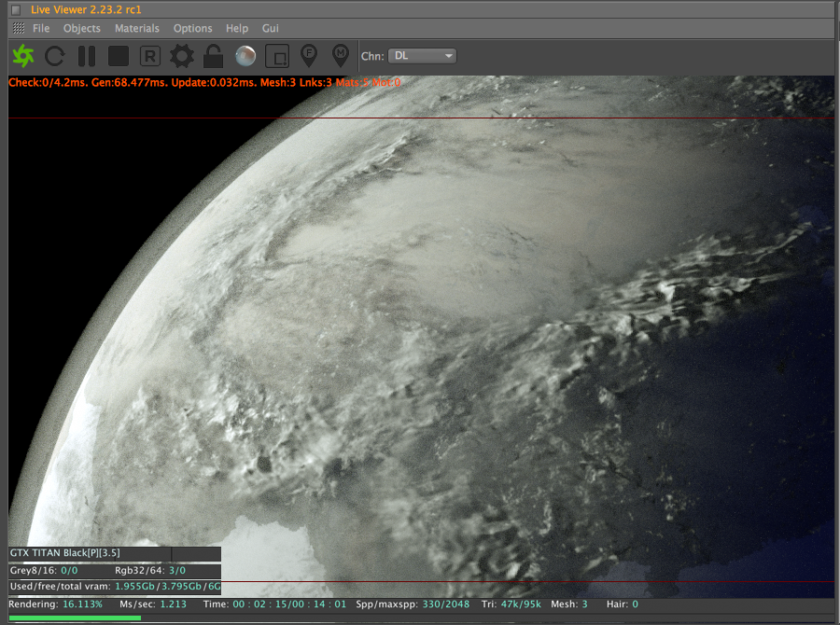Select the focus picker F pin
The width and height of the screenshot is (840, 625).
pos(309,56)
